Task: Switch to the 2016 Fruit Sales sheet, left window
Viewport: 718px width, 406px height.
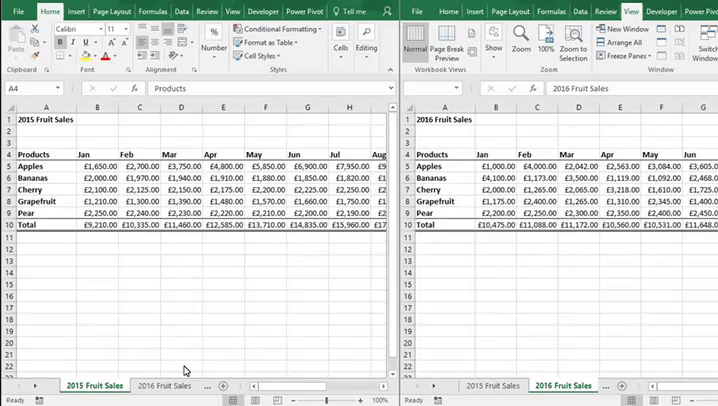Action: tap(164, 386)
